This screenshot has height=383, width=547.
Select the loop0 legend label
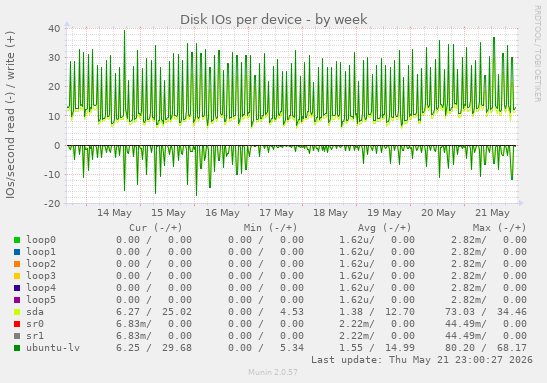pyautogui.click(x=41, y=240)
